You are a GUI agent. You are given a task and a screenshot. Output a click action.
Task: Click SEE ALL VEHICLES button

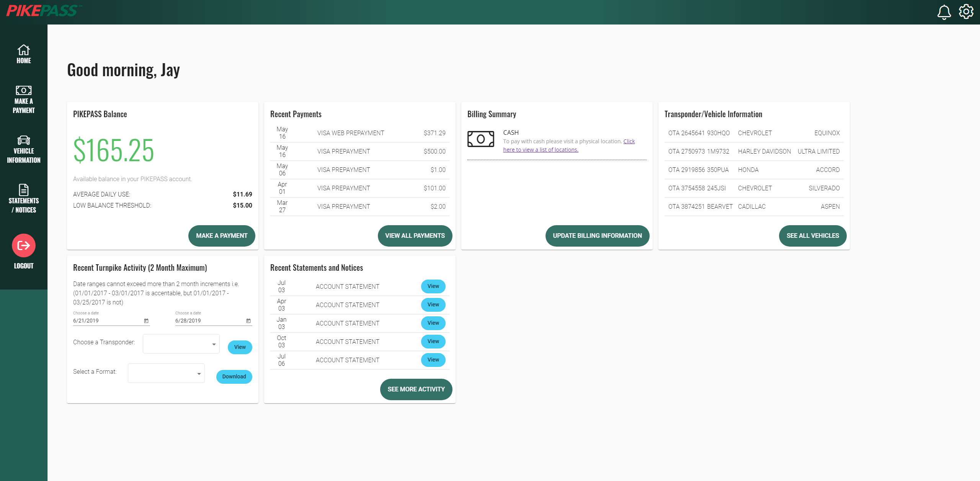pyautogui.click(x=813, y=236)
